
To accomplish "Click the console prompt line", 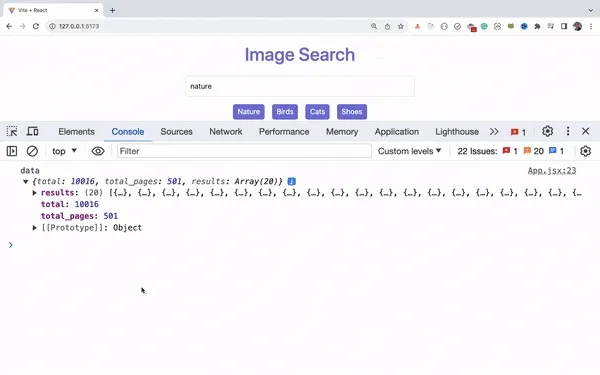I will (300, 245).
